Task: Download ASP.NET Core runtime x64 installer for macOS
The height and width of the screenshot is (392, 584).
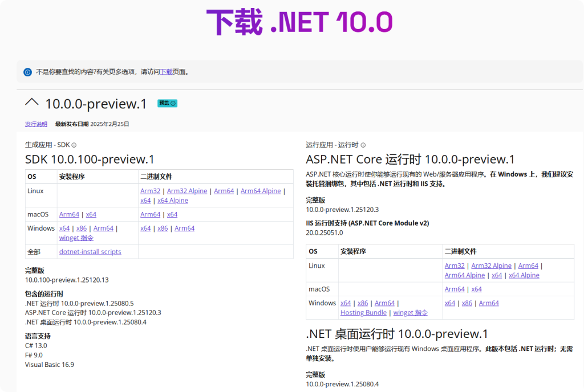Action: tap(477, 289)
